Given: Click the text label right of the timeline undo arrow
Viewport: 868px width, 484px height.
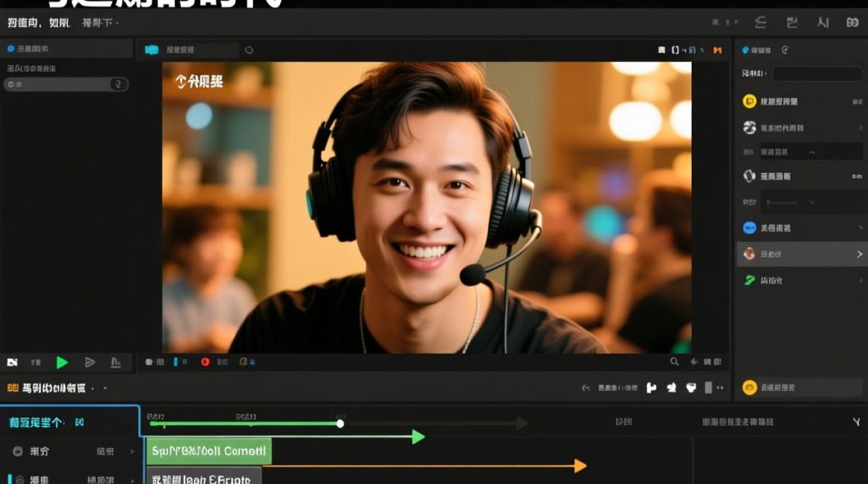Looking at the screenshot, I should coord(618,388).
